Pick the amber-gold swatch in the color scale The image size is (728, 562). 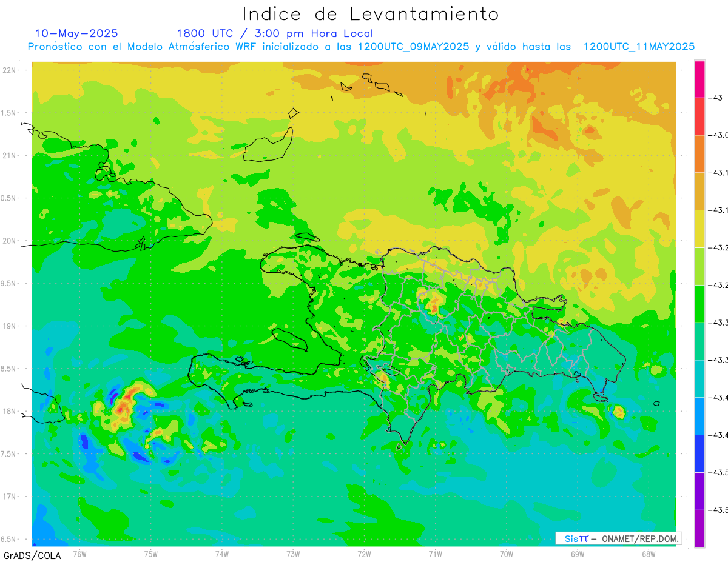tap(699, 191)
